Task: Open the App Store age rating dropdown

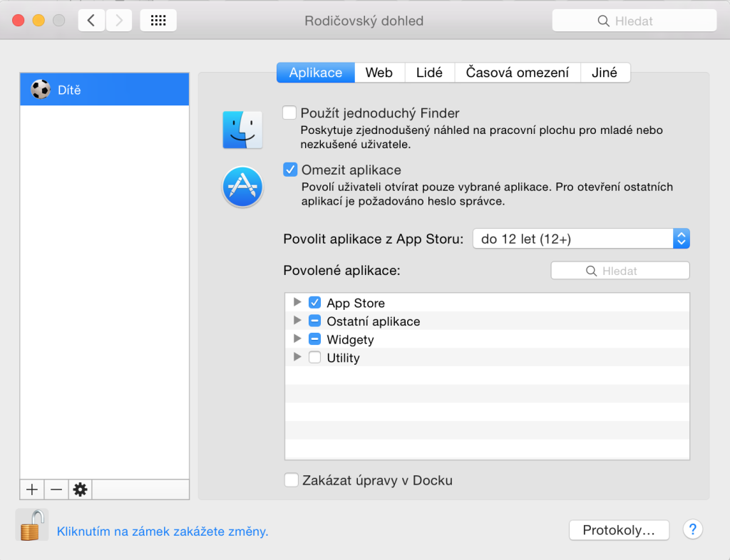Action: pyautogui.click(x=581, y=239)
